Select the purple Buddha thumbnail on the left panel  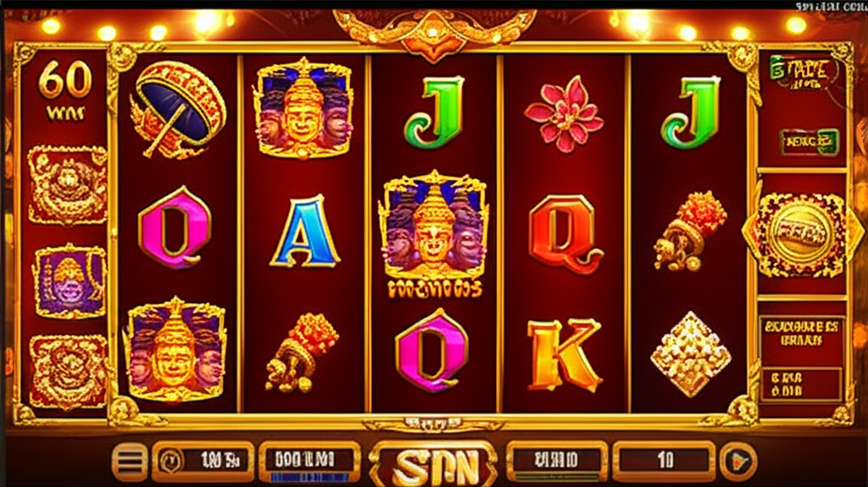click(x=70, y=282)
